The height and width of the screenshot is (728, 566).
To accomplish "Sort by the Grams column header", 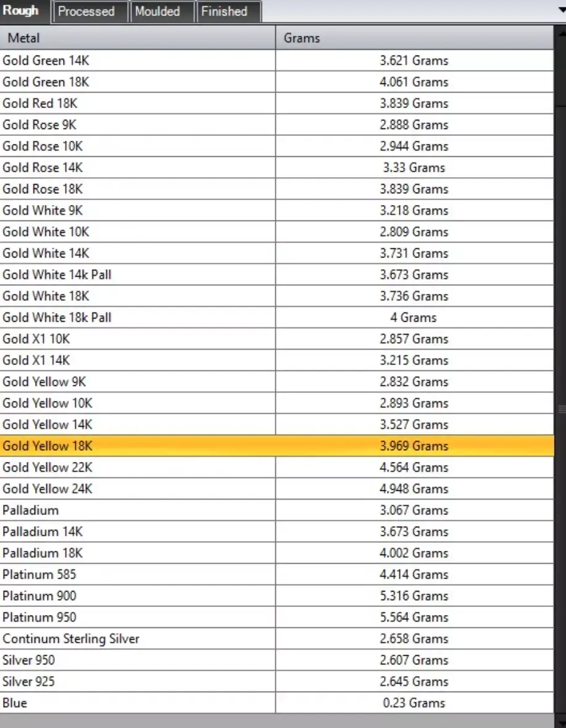I will pyautogui.click(x=414, y=38).
